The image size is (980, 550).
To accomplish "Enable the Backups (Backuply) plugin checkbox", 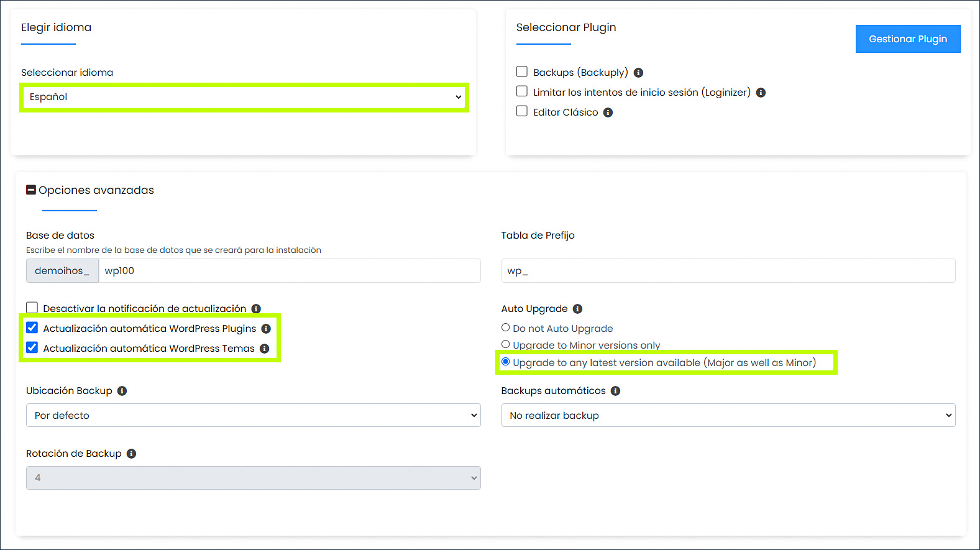I will point(522,72).
